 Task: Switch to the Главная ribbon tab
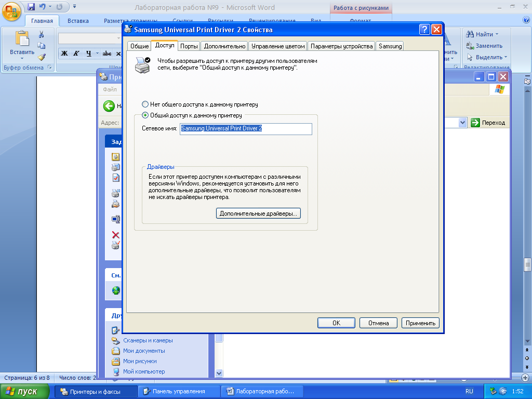tap(42, 21)
